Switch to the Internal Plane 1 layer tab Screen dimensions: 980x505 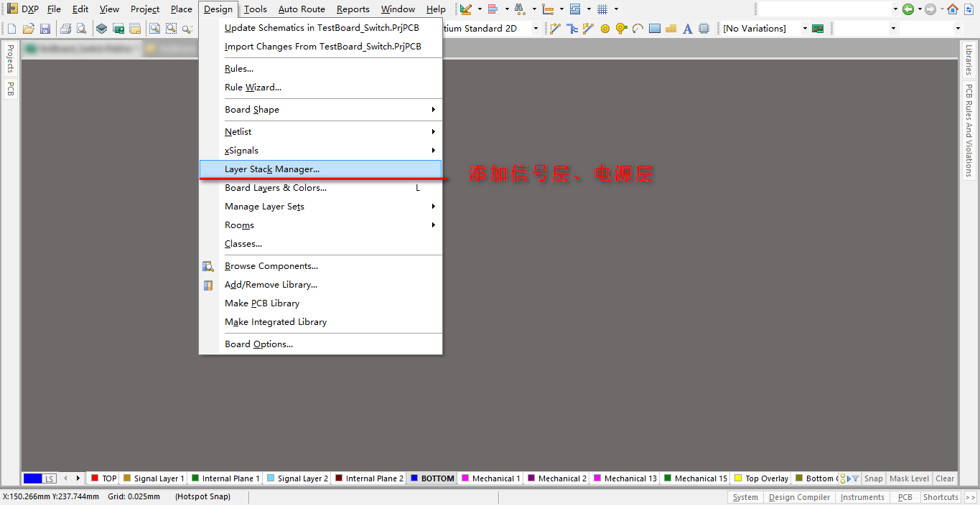click(x=225, y=478)
